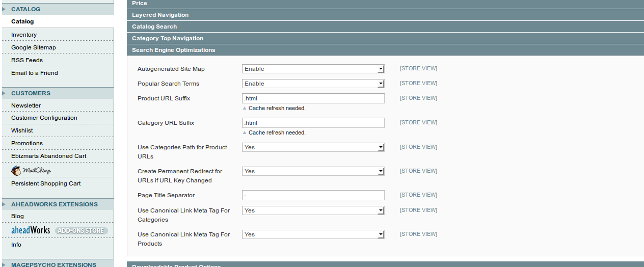Go to the Google Sitemap tab
This screenshot has width=644, height=267.
(x=34, y=47)
